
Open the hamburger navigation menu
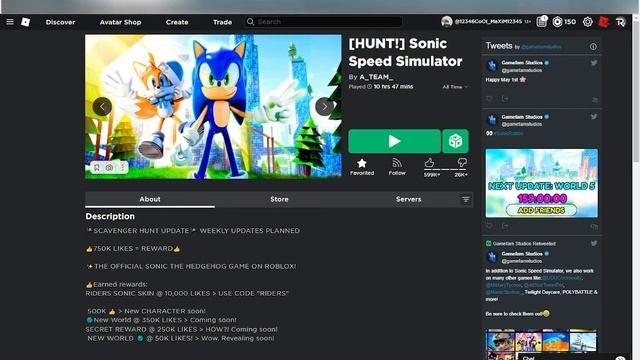click(x=10, y=22)
